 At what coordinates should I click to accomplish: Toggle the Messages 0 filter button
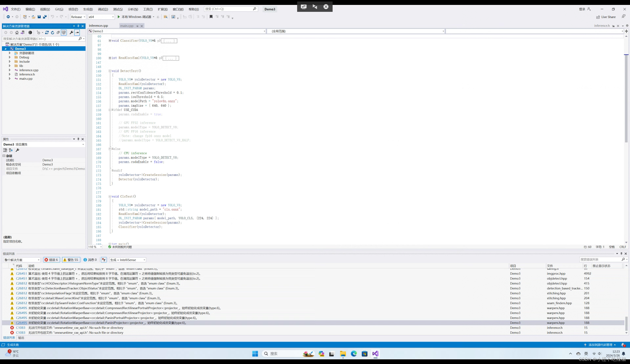click(x=90, y=260)
